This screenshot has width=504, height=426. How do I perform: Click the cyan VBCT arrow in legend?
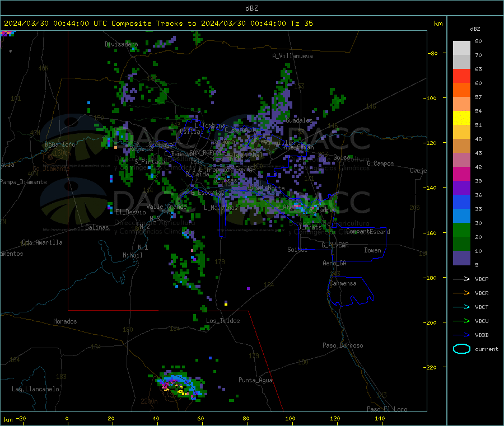click(461, 307)
